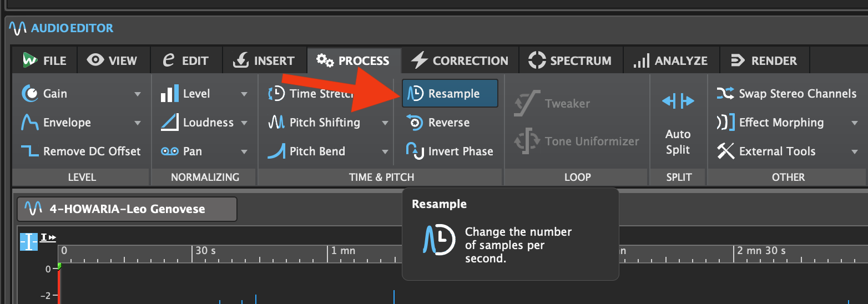Screen dimensions: 868x304
Task: Open the Gain tool
Action: click(55, 94)
